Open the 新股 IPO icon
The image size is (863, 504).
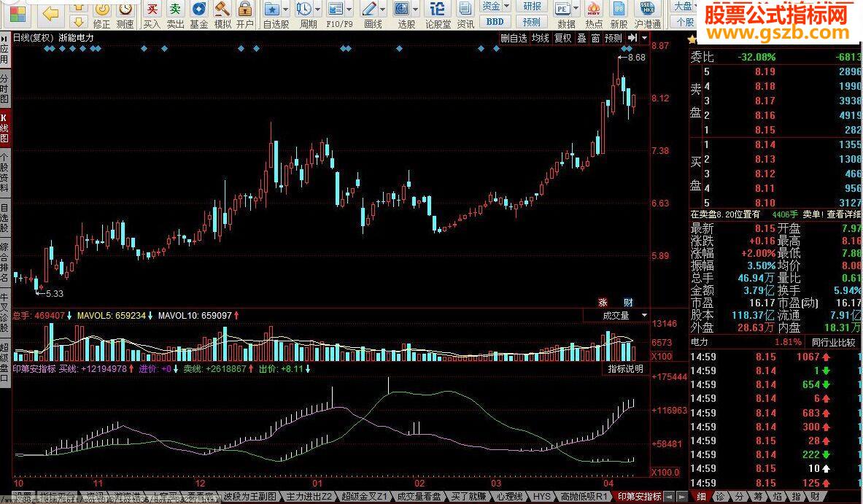(x=619, y=9)
